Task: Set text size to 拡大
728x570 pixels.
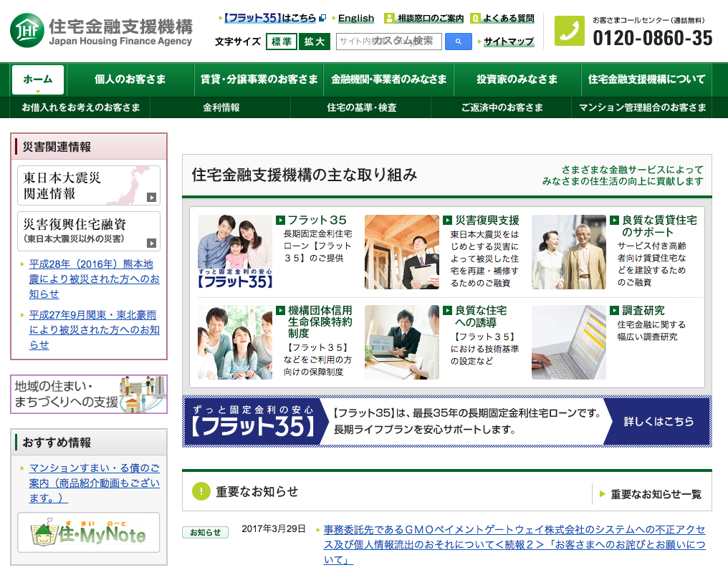Action: click(314, 42)
